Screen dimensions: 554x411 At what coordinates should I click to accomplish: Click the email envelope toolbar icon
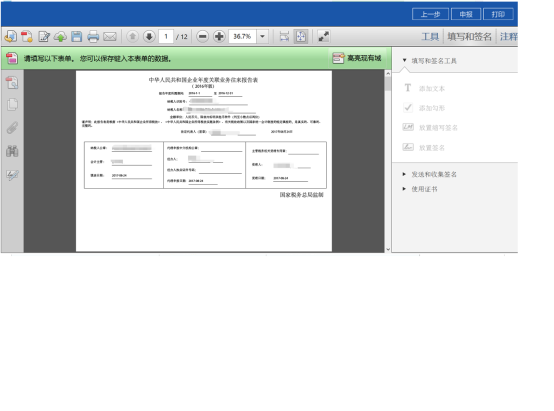110,36
